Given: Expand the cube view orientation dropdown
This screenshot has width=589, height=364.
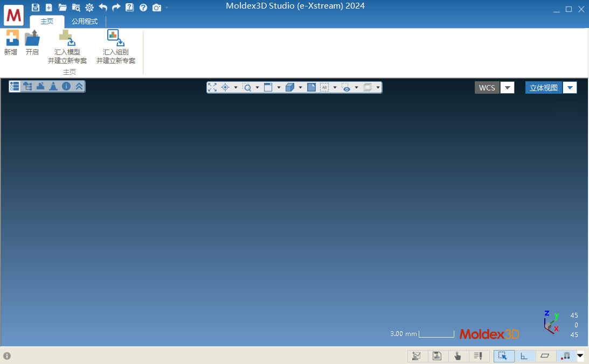Looking at the screenshot, I should pyautogui.click(x=300, y=87).
